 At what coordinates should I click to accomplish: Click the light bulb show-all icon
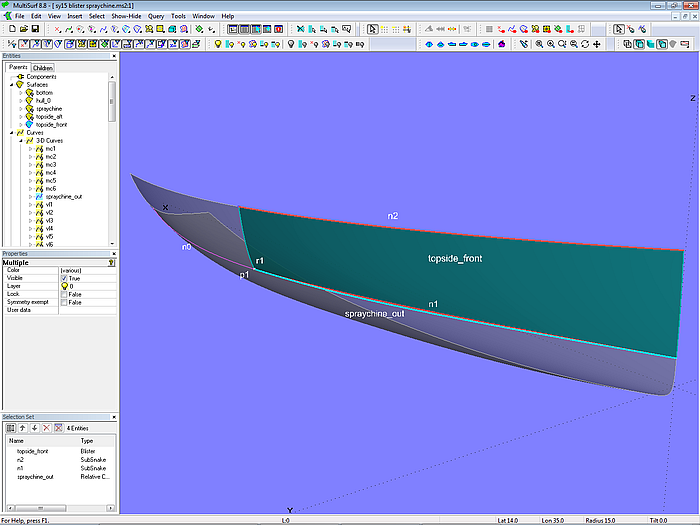tap(218, 44)
